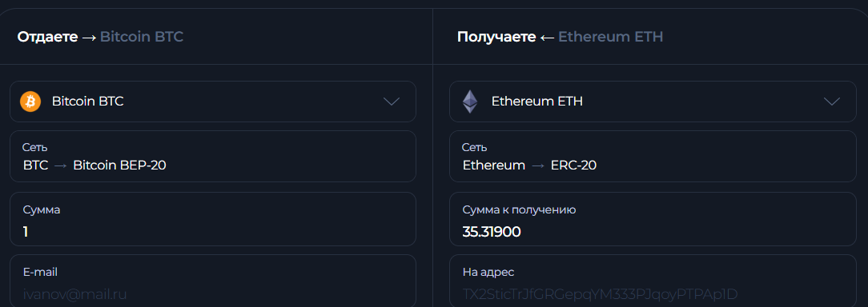Open the Ethereum ETH currency selector
This screenshot has width=868, height=307.
point(653,102)
